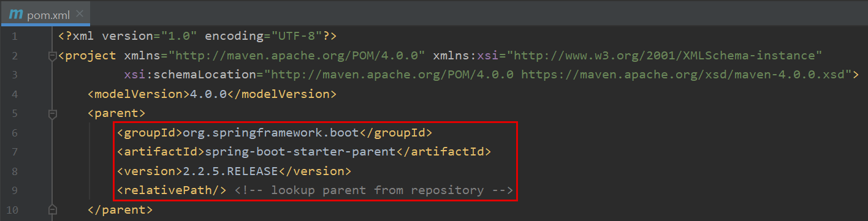Close the pom.xml tab

(x=80, y=13)
